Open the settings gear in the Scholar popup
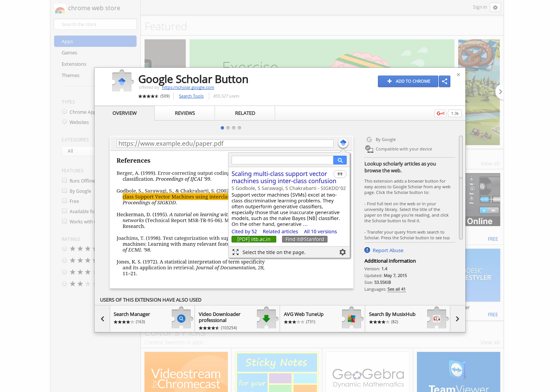 pos(342,252)
